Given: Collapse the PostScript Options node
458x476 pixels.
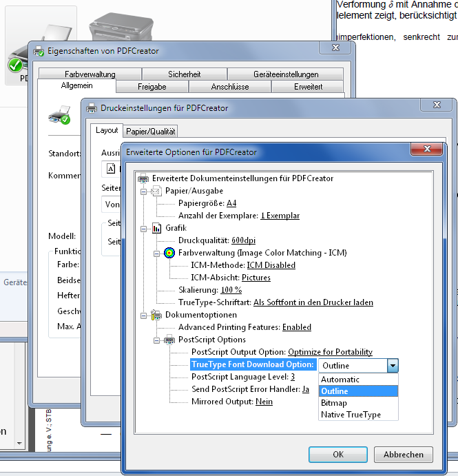Looking at the screenshot, I should click(156, 340).
